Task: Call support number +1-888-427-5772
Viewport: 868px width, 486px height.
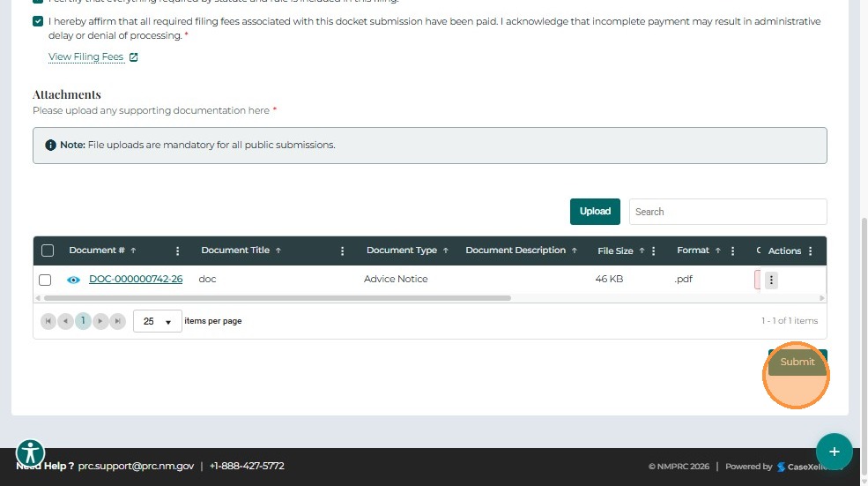Action: [x=247, y=466]
